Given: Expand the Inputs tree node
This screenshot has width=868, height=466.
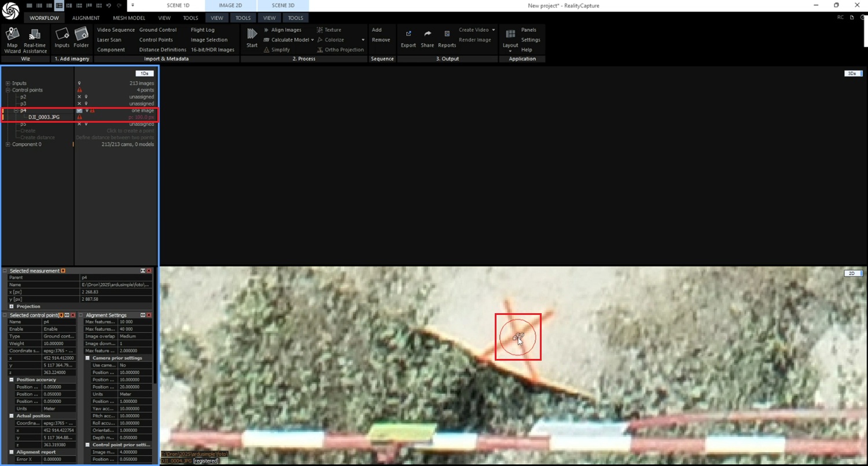Looking at the screenshot, I should 8,83.
